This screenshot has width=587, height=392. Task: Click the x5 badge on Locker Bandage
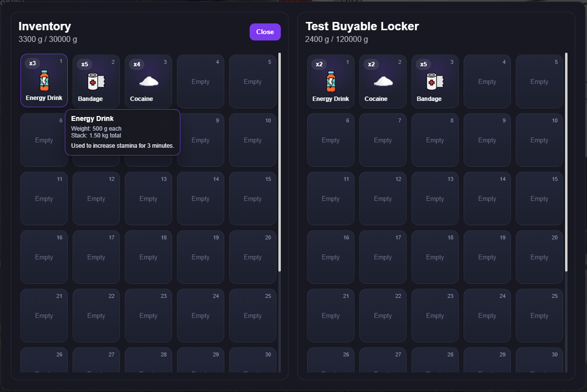point(424,64)
